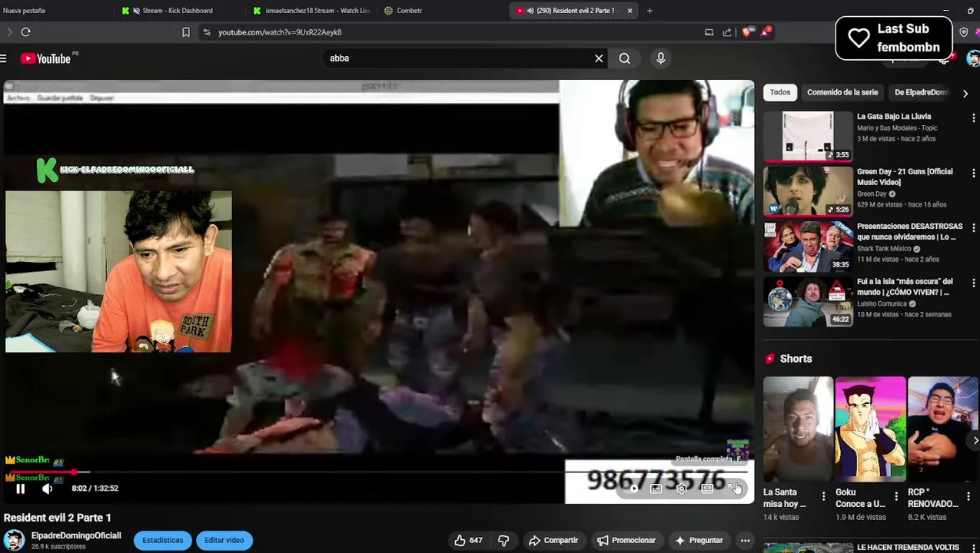Open 'Fui a la isla más oscura' video
The height and width of the screenshot is (553, 980).
click(x=808, y=301)
